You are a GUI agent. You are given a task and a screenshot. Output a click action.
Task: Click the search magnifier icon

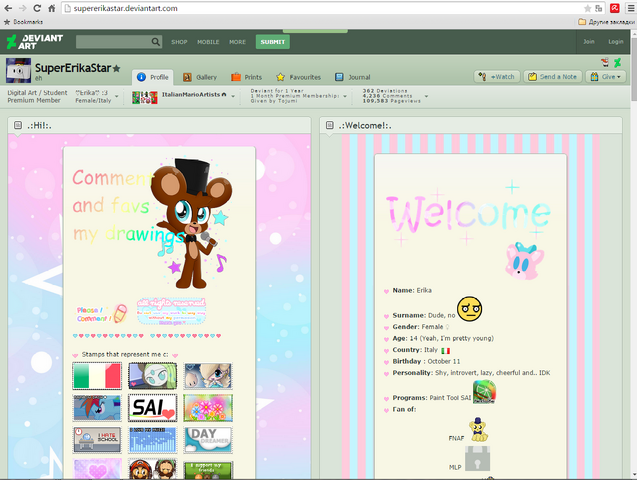coord(156,42)
